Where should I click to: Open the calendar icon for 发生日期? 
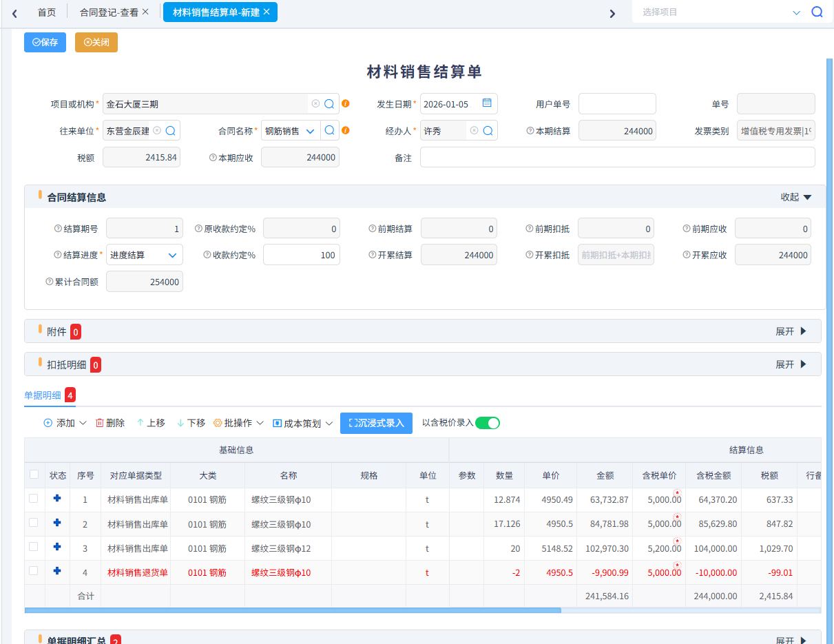point(487,103)
